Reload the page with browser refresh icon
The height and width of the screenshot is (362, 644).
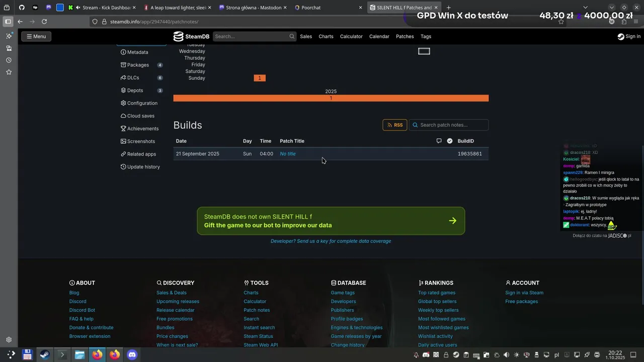point(44,22)
